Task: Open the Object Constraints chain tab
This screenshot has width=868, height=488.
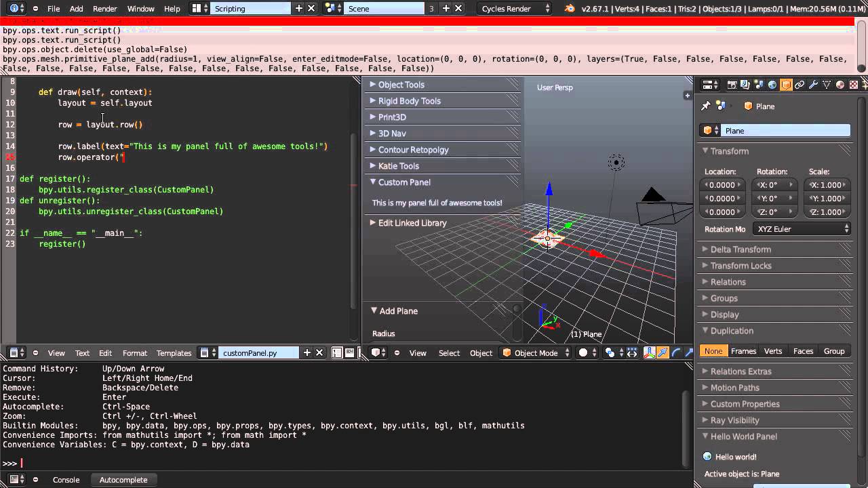Action: point(800,85)
